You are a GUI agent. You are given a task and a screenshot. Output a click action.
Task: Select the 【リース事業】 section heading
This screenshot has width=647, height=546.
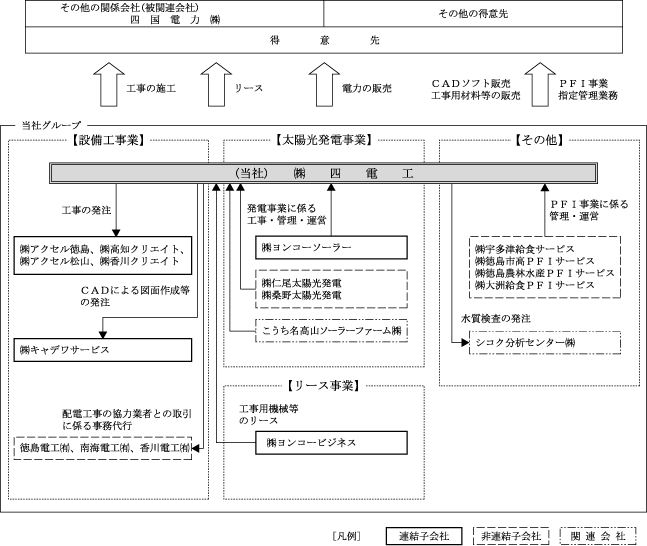pos(324,386)
